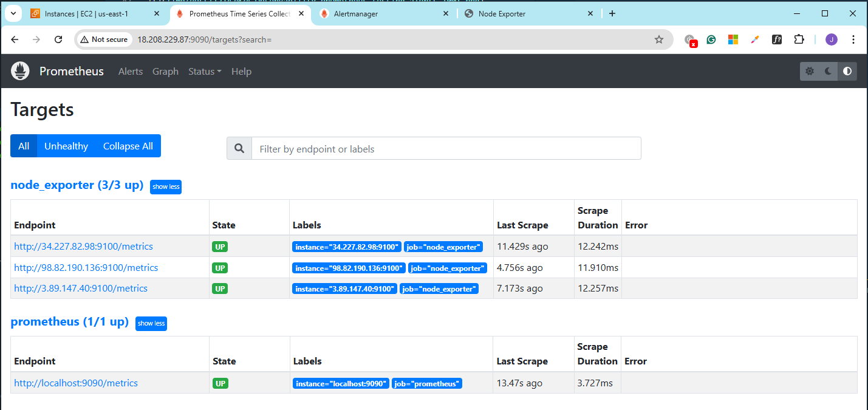Select the Prometheus Time Series tab

tap(240, 13)
